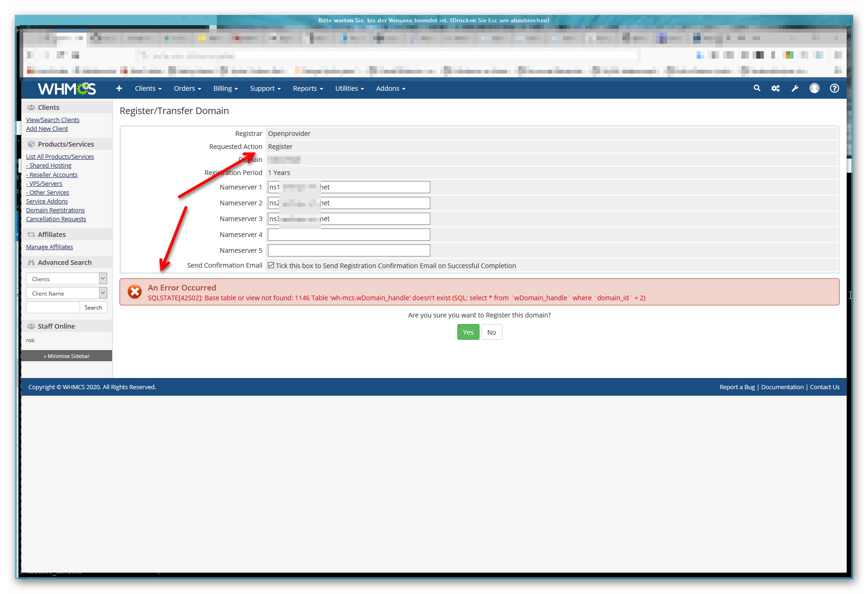The image size is (868, 594).
Task: Click the WHMCS logo
Action: click(x=67, y=88)
